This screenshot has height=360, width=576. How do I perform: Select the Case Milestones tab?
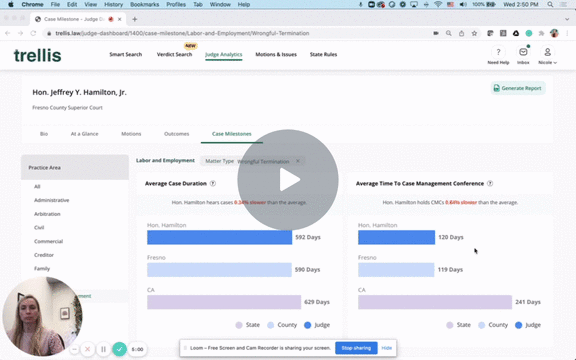click(x=231, y=134)
